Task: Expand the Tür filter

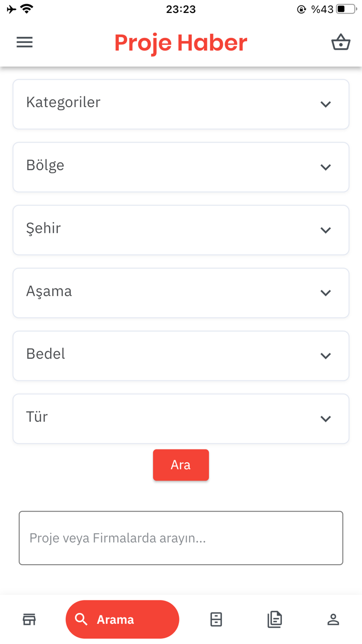Action: 180,418
